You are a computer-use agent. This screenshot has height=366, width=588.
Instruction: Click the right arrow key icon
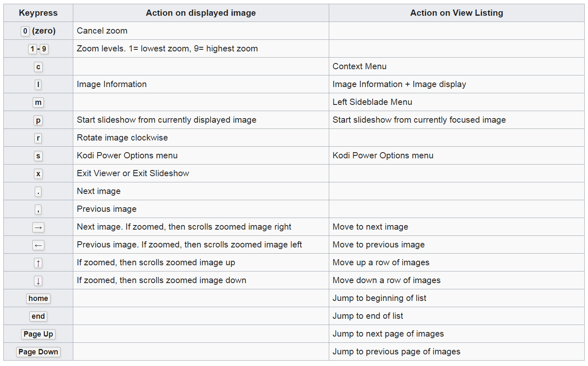38,227
